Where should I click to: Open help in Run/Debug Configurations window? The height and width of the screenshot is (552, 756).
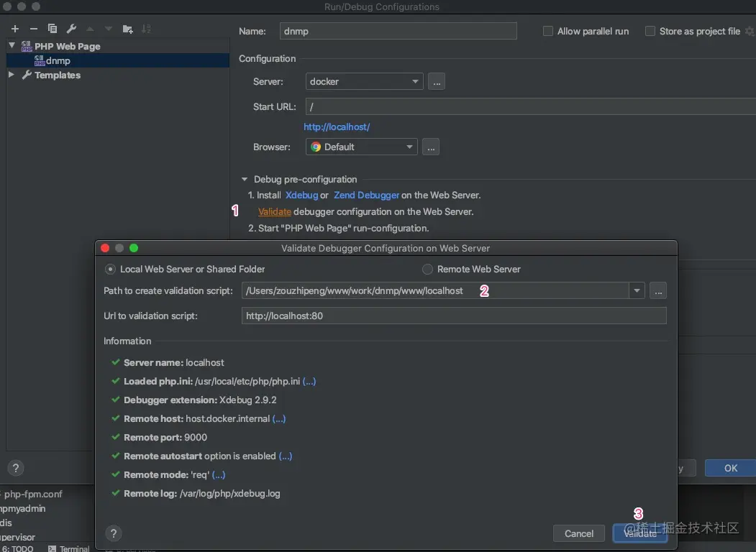click(x=15, y=468)
